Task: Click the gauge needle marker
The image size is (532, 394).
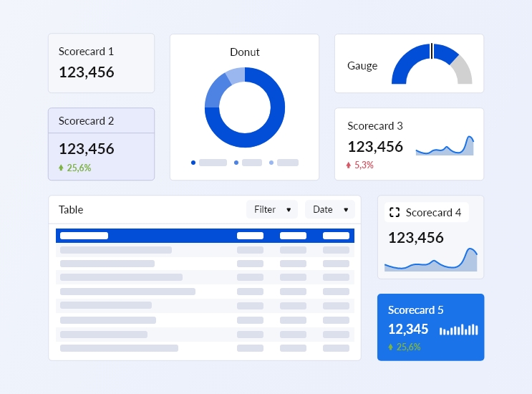Action: point(432,51)
